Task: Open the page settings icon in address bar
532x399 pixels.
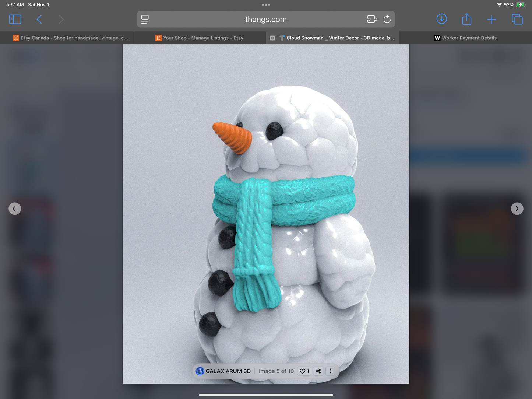Action: click(145, 19)
